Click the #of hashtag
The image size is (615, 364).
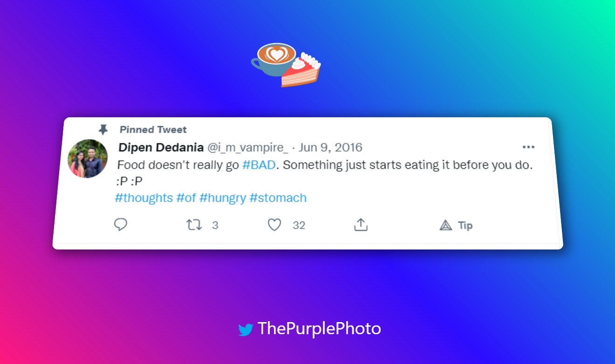click(185, 197)
